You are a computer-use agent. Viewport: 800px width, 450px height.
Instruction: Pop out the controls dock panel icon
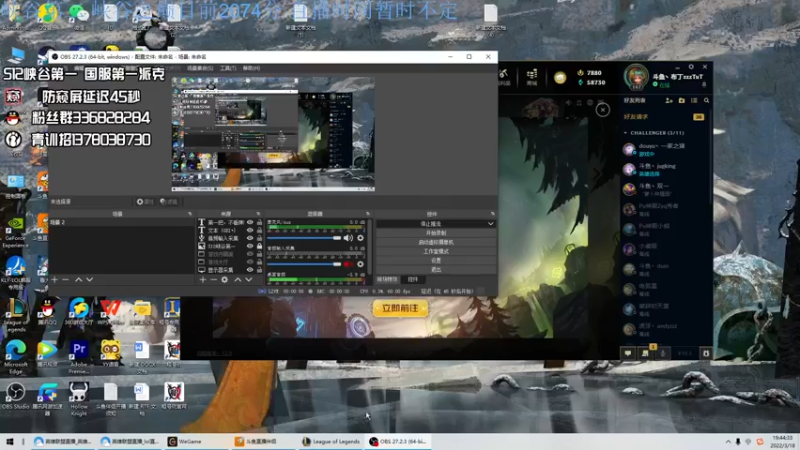[x=493, y=214]
